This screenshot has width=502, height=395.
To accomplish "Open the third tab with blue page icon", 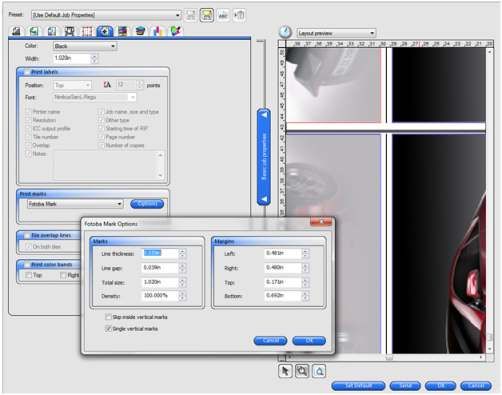I will pos(52,31).
